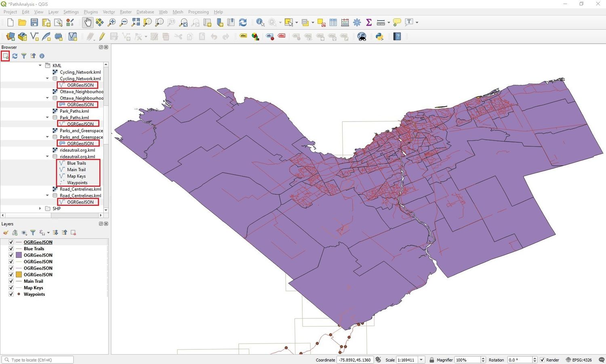
Task: Open the Python Console
Action: 379,37
